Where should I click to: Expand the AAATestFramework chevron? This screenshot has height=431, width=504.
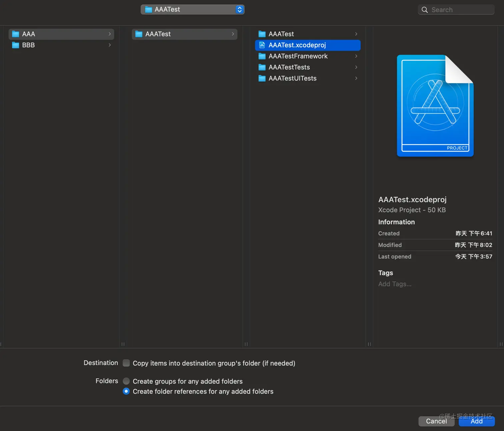pos(356,56)
